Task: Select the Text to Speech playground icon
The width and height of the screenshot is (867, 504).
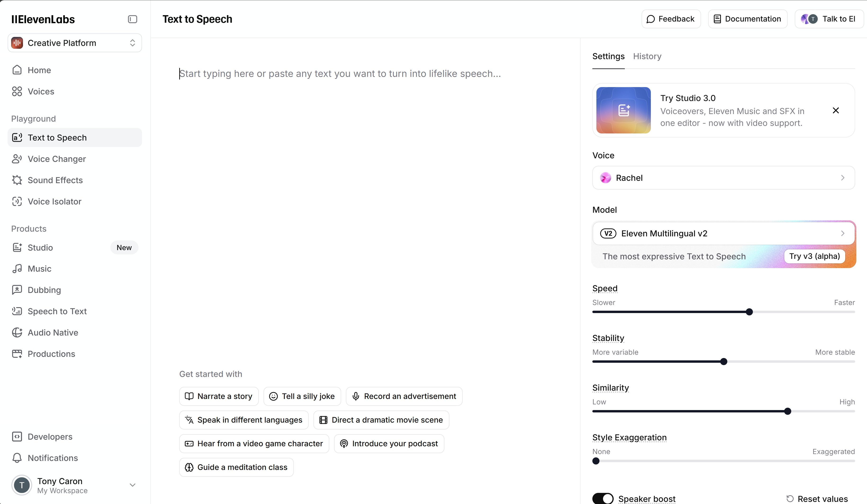Action: [17, 137]
